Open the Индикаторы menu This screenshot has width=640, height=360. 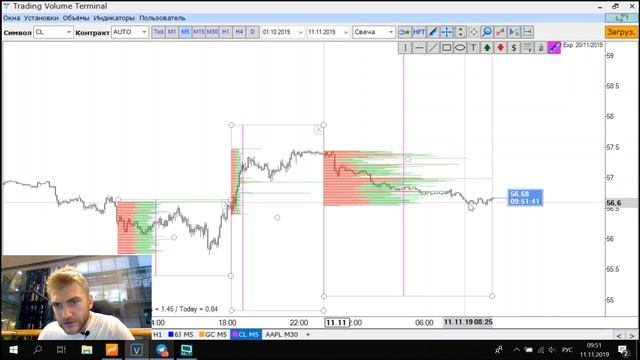coord(114,18)
